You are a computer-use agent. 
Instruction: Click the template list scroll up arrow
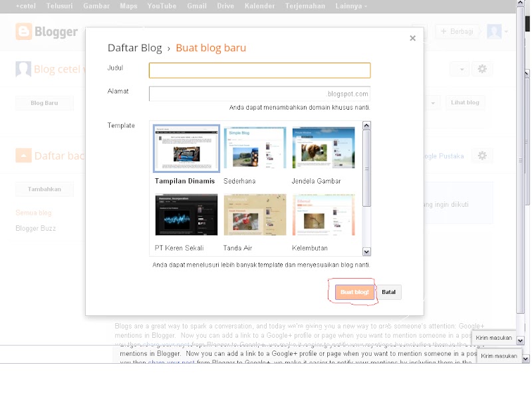[366, 126]
